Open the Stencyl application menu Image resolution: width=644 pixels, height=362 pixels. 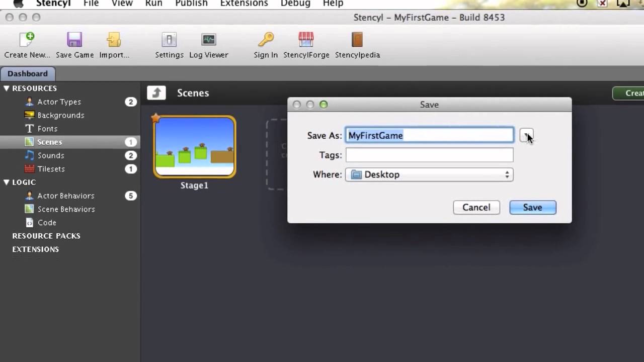coord(53,4)
